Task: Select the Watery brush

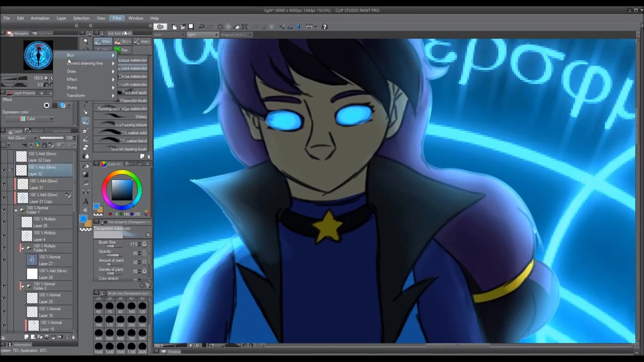Action: (121, 117)
